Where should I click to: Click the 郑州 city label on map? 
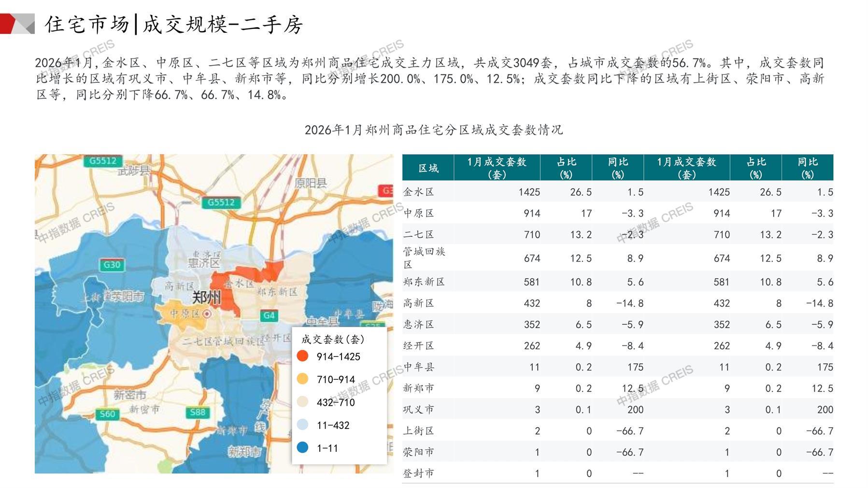point(207,297)
